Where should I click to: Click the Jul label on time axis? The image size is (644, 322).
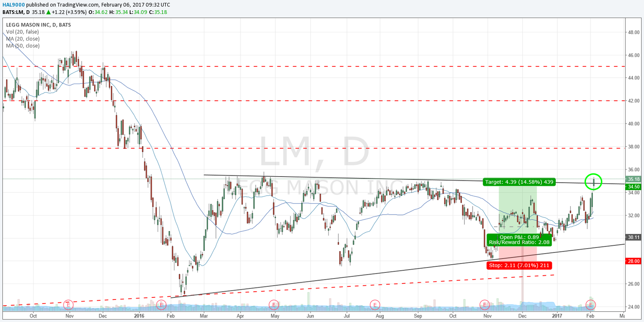click(347, 316)
